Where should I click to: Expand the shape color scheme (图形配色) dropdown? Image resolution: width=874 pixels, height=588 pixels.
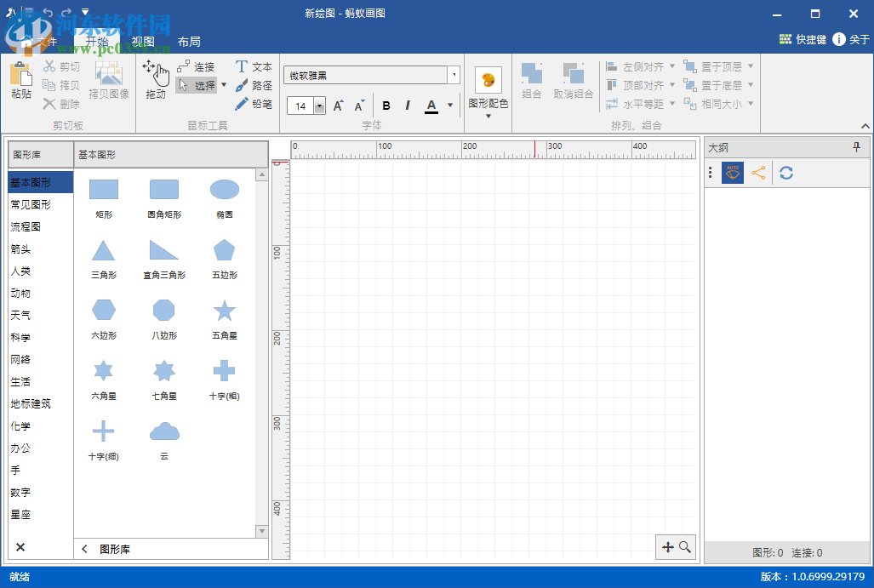(488, 116)
